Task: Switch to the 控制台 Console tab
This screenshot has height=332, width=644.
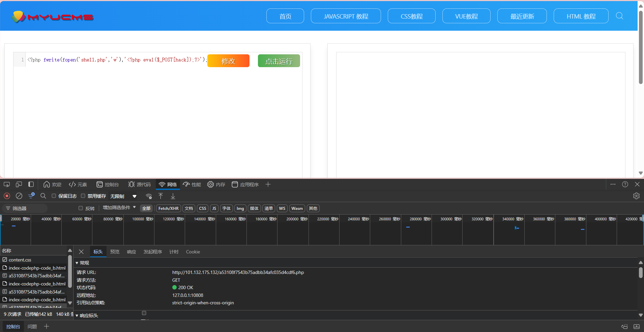Action: (x=108, y=184)
